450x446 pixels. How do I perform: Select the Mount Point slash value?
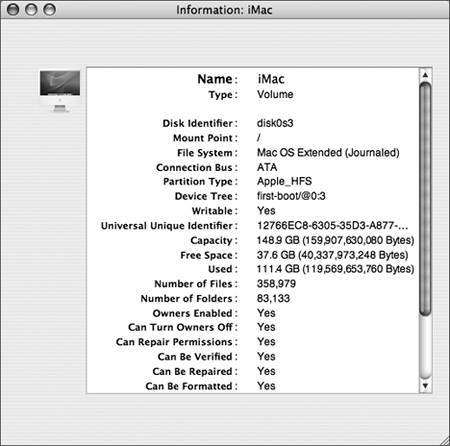coord(259,138)
